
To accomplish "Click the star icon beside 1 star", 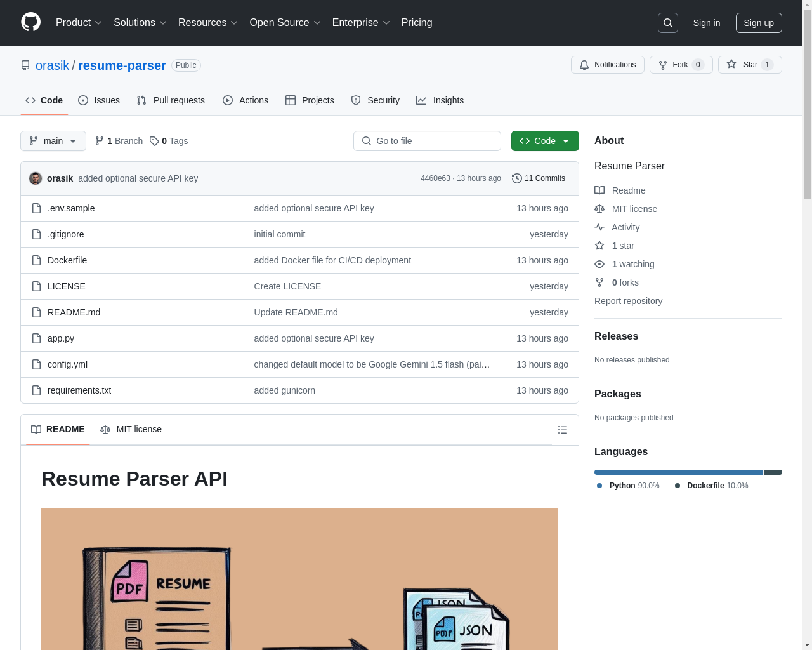I will 599,246.
